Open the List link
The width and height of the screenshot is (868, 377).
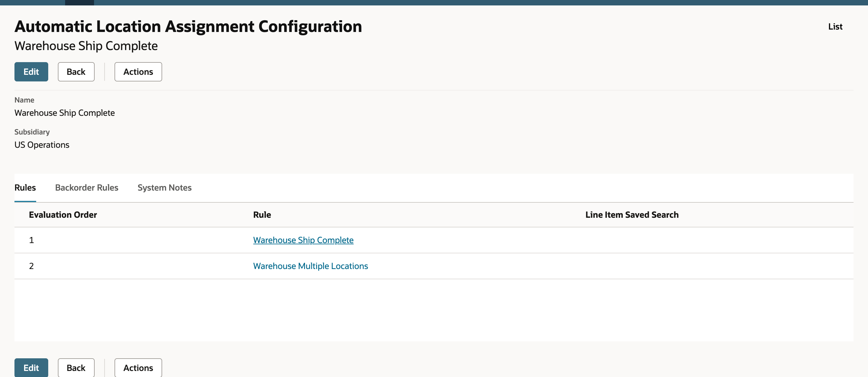[x=835, y=26]
